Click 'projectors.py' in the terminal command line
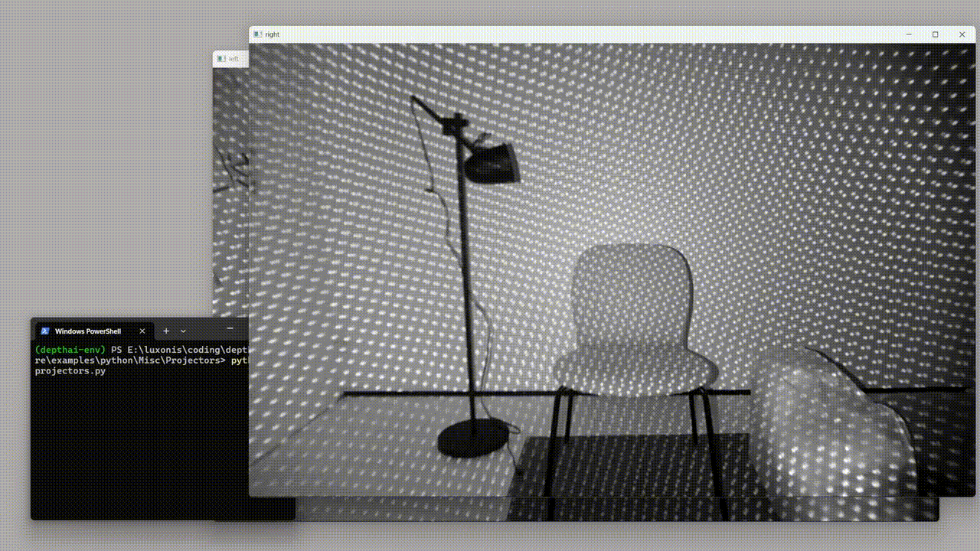Viewport: 980px width, 551px height. pyautogui.click(x=70, y=370)
